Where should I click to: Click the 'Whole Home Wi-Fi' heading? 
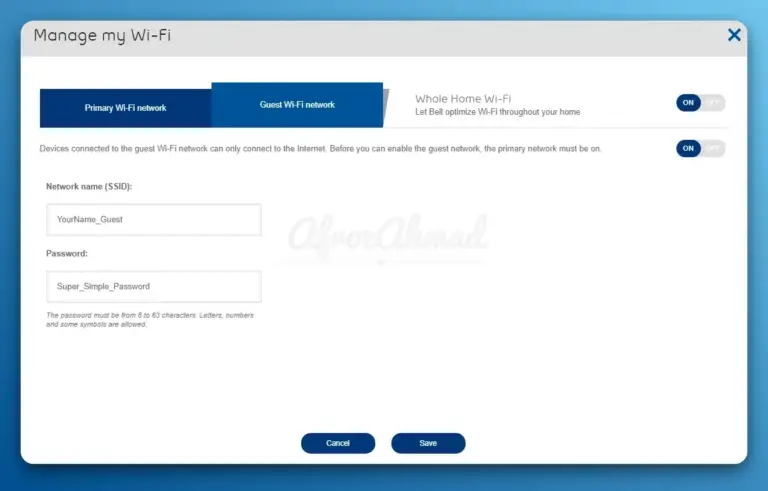point(463,98)
